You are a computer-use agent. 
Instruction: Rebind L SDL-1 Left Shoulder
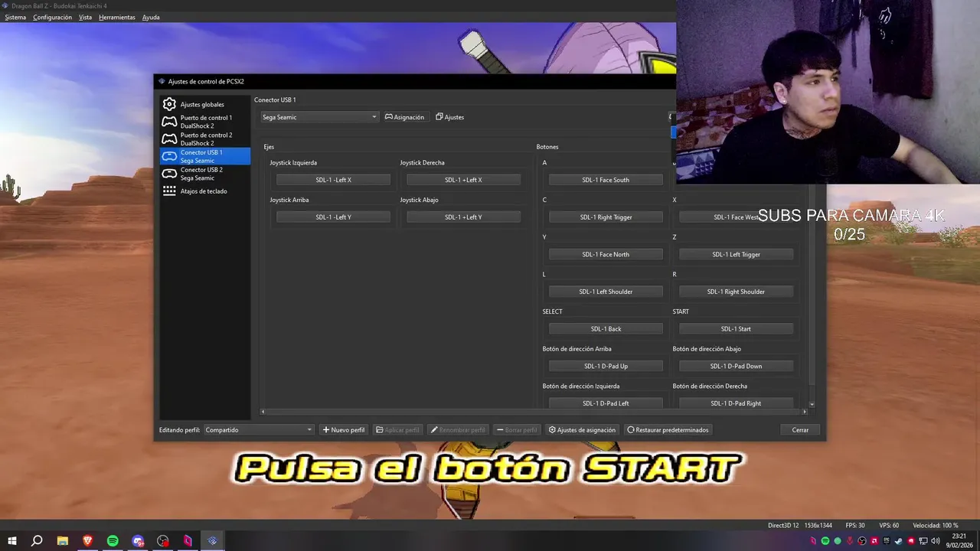pyautogui.click(x=606, y=292)
